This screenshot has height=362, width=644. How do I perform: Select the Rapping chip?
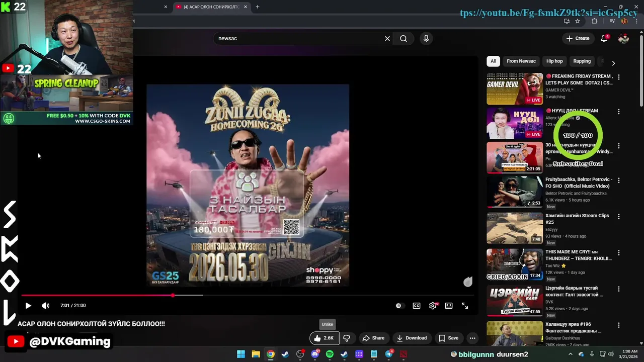tap(582, 61)
